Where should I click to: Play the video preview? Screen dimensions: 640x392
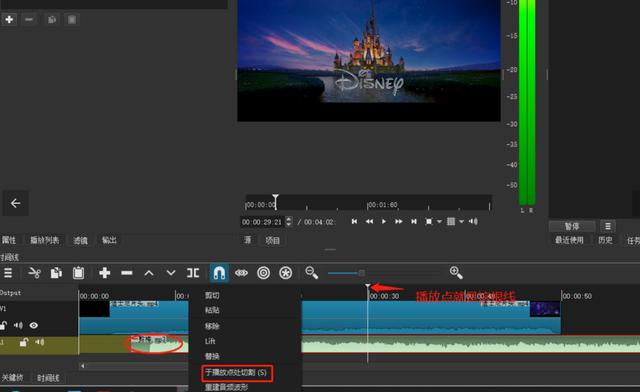(384, 221)
